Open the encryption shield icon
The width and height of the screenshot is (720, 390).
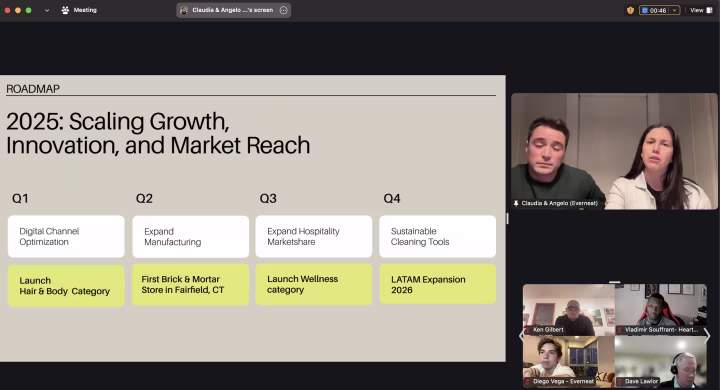tap(630, 10)
